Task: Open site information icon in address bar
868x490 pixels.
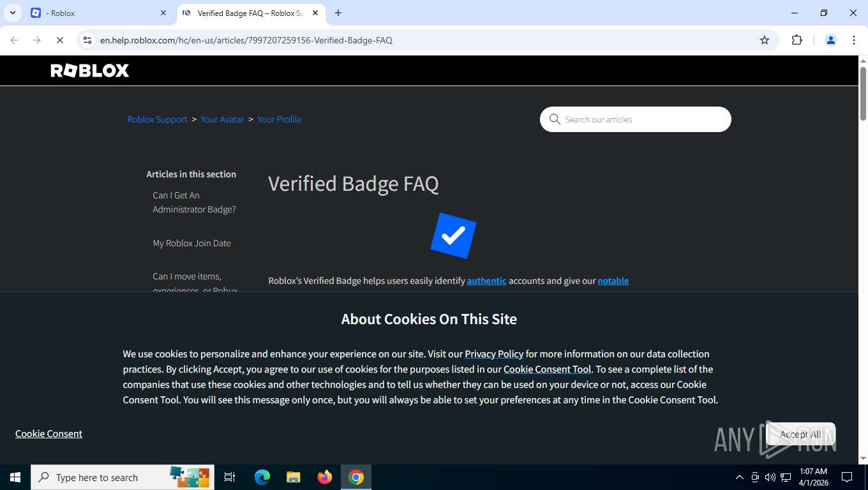Action: click(x=88, y=40)
